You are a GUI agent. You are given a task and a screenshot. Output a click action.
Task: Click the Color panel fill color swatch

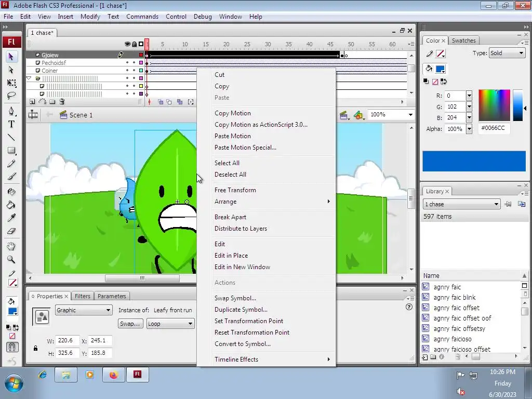[440, 69]
